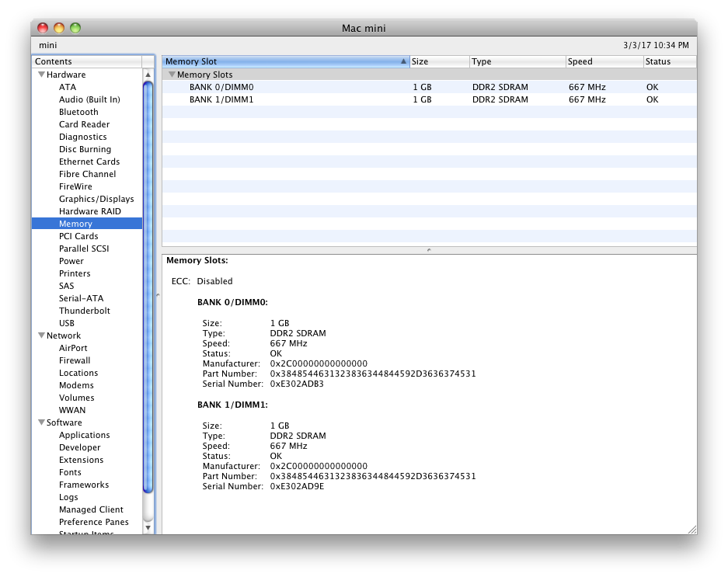Open Diagnostics in sidebar
The image size is (728, 577).
click(82, 137)
